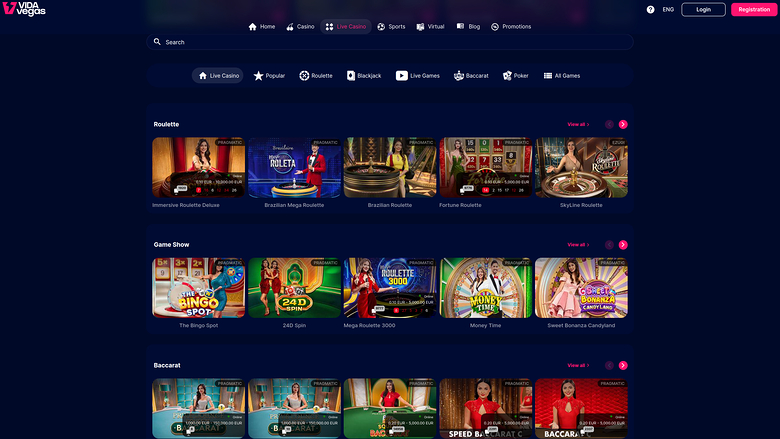Screen dimensions: 780x439
Task: Open Mega Roulette 3000 game thumbnail
Action: pos(390,288)
